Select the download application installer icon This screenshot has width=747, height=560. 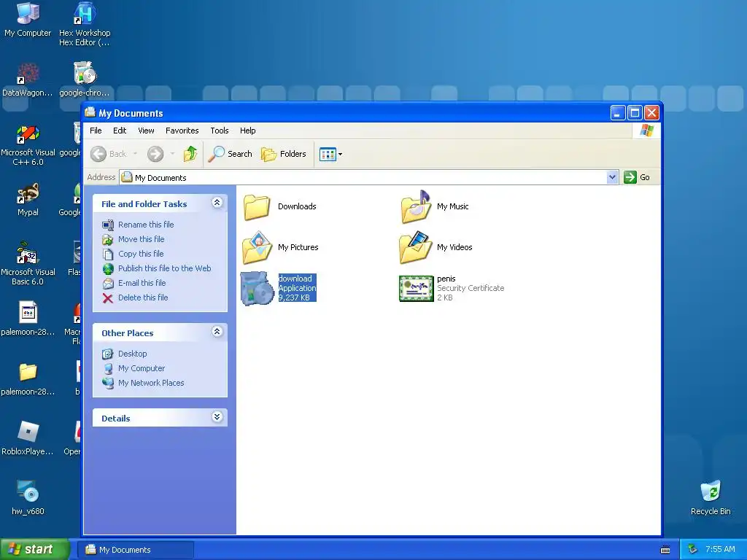(257, 289)
